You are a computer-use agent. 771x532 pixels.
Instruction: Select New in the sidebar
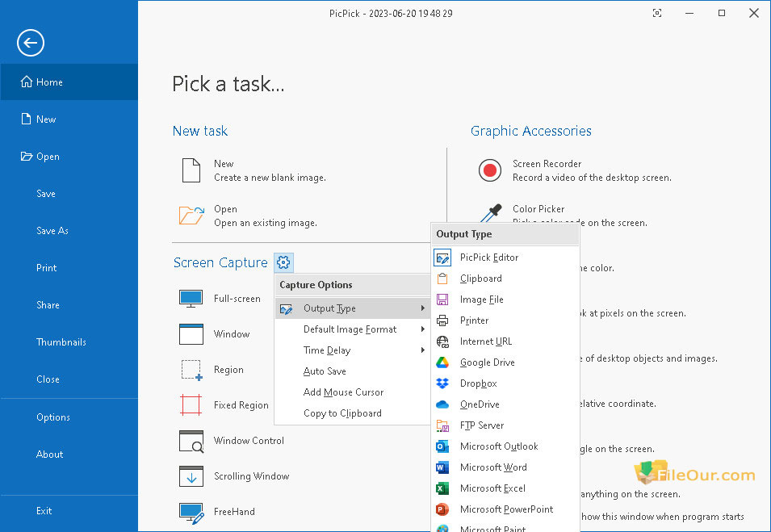pos(69,119)
